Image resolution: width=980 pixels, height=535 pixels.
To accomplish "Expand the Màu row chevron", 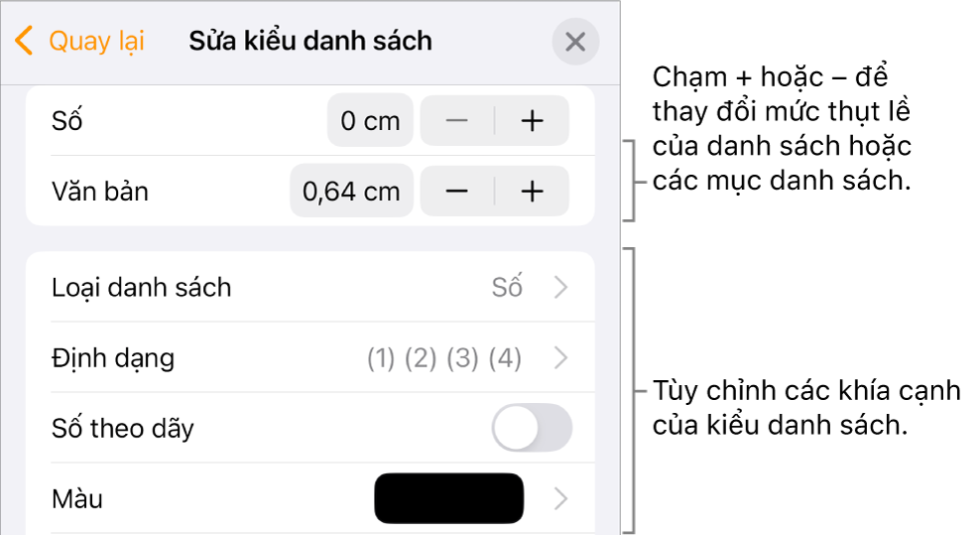I will [560, 498].
